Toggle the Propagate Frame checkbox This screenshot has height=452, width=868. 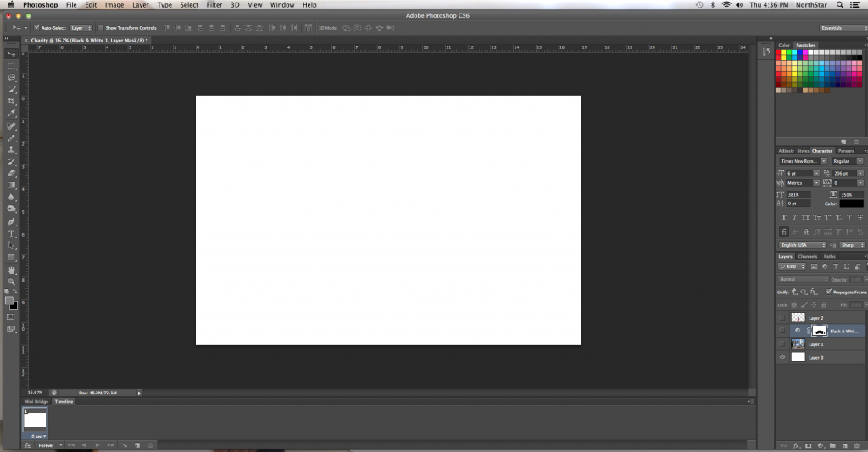click(x=829, y=292)
